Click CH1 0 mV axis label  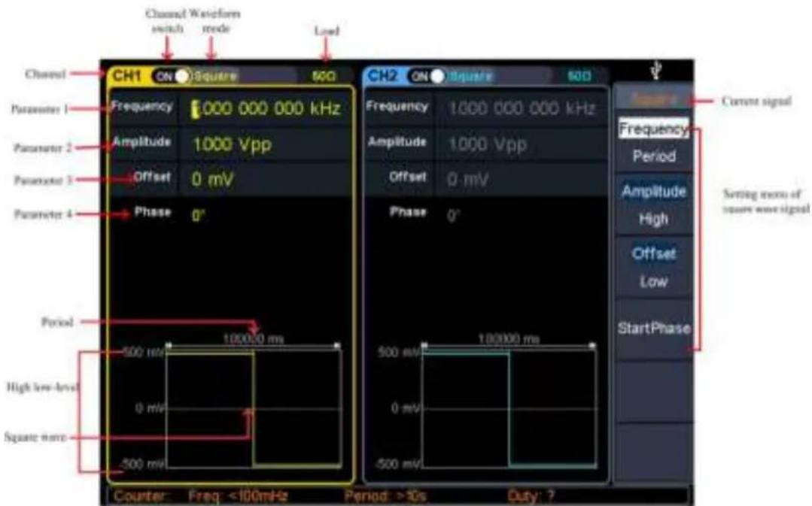coord(149,408)
